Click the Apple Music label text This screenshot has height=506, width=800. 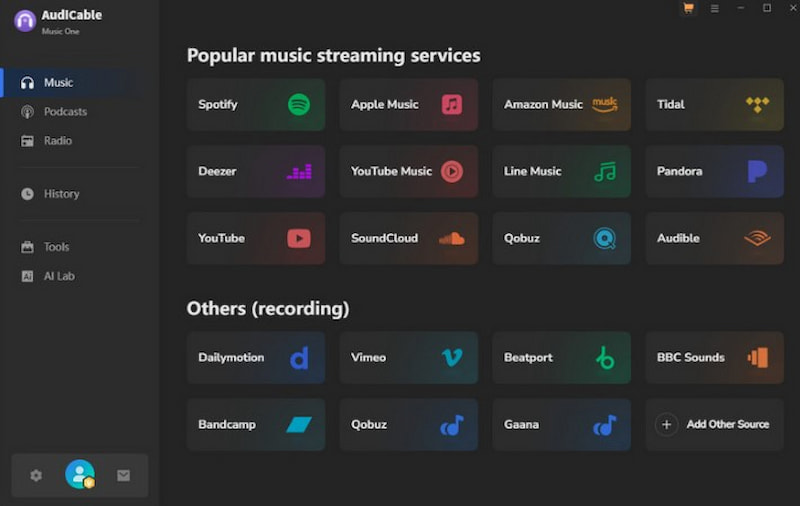click(x=385, y=105)
